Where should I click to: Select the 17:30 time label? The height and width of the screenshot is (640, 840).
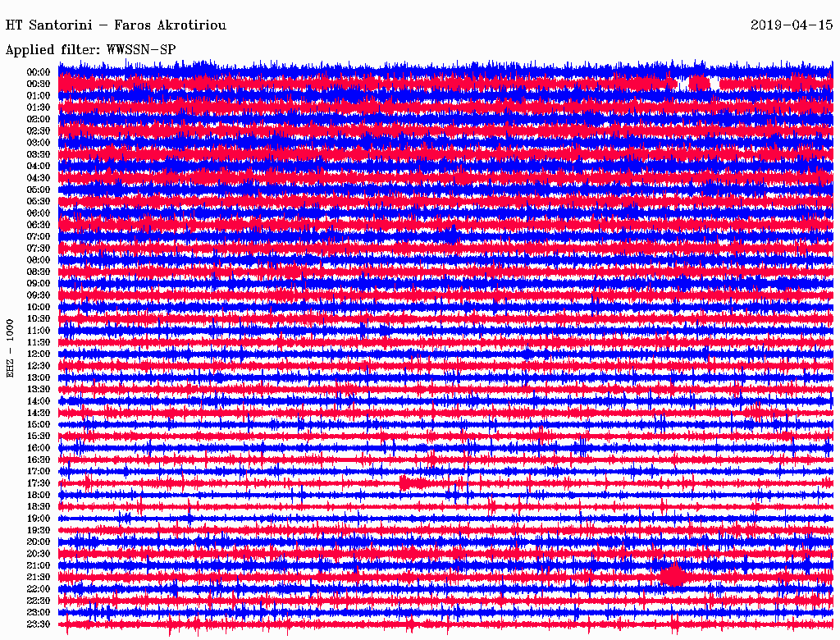[39, 483]
